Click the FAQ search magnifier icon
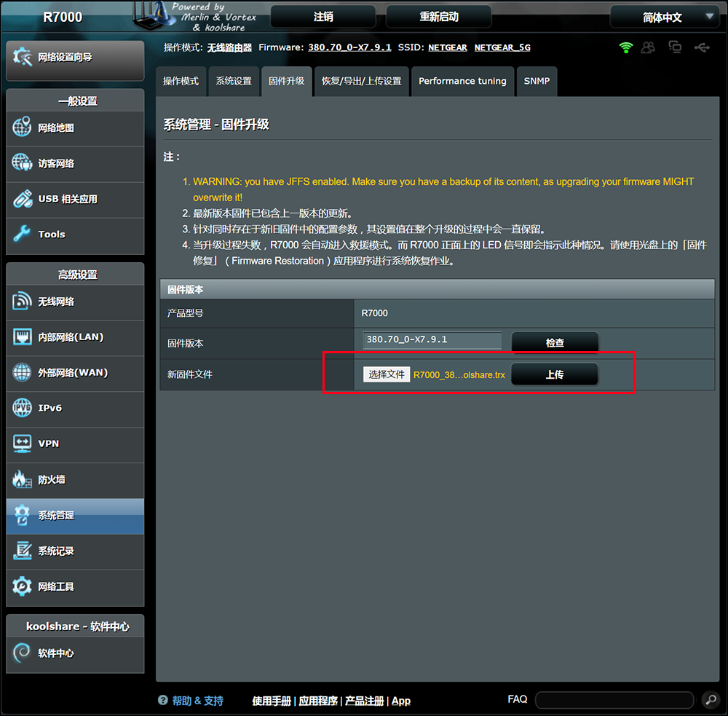 [709, 699]
